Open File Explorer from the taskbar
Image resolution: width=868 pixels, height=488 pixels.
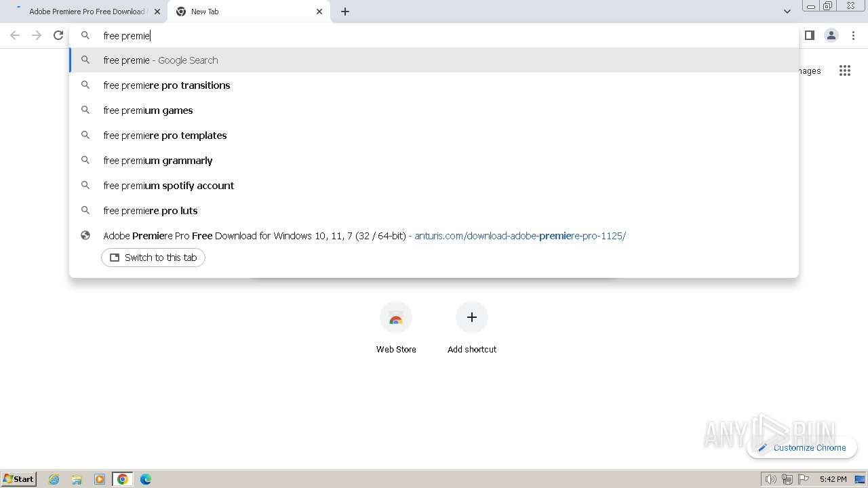77,479
